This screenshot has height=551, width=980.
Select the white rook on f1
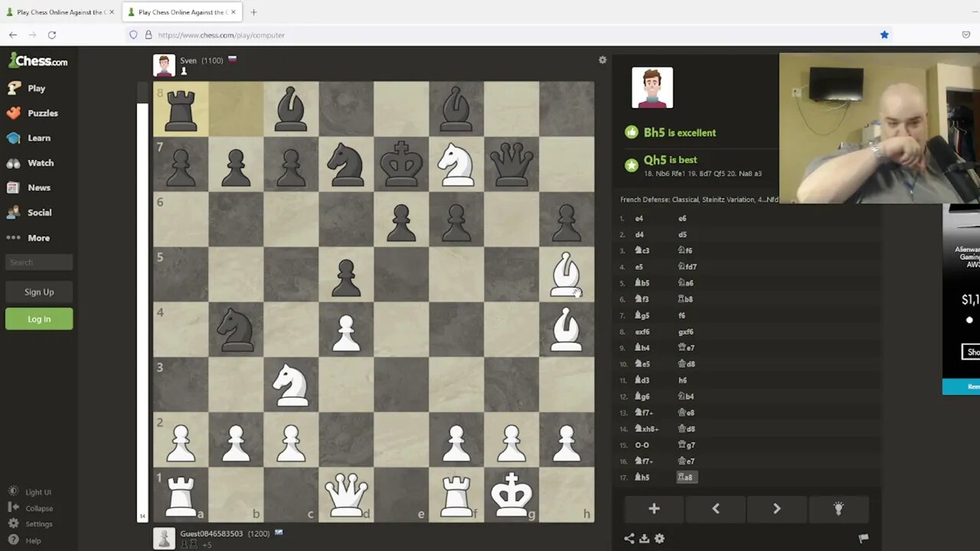pos(456,494)
